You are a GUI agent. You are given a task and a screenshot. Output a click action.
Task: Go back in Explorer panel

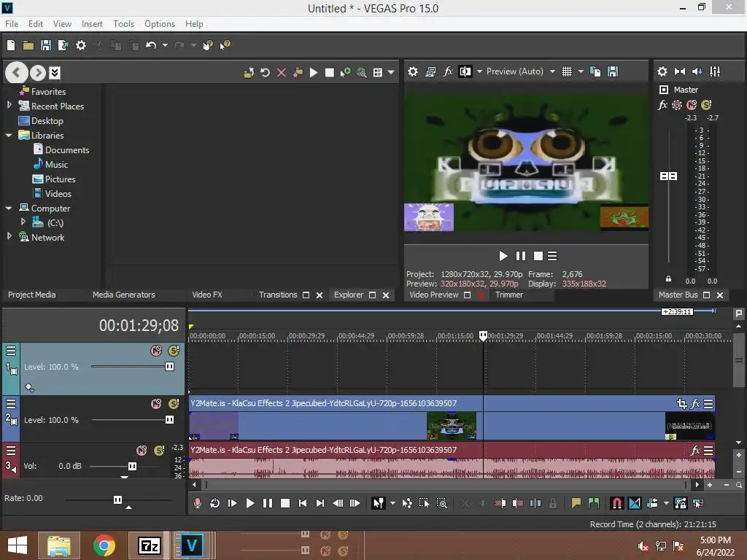click(x=16, y=72)
